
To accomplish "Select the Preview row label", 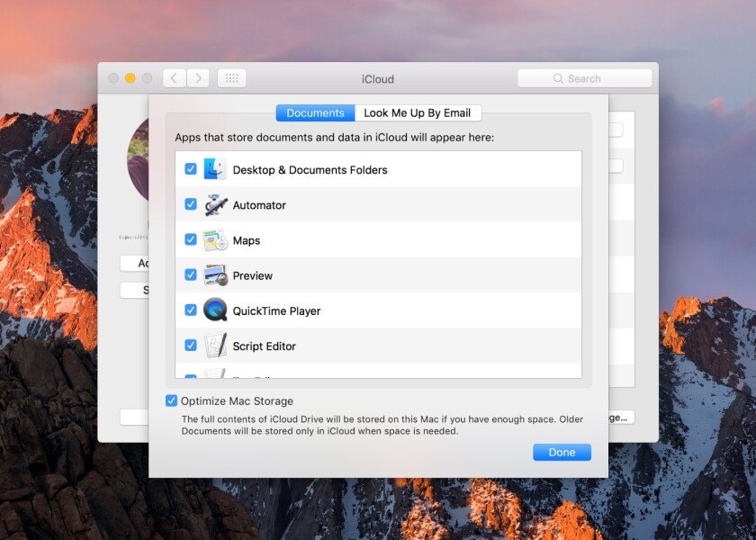I will 253,275.
